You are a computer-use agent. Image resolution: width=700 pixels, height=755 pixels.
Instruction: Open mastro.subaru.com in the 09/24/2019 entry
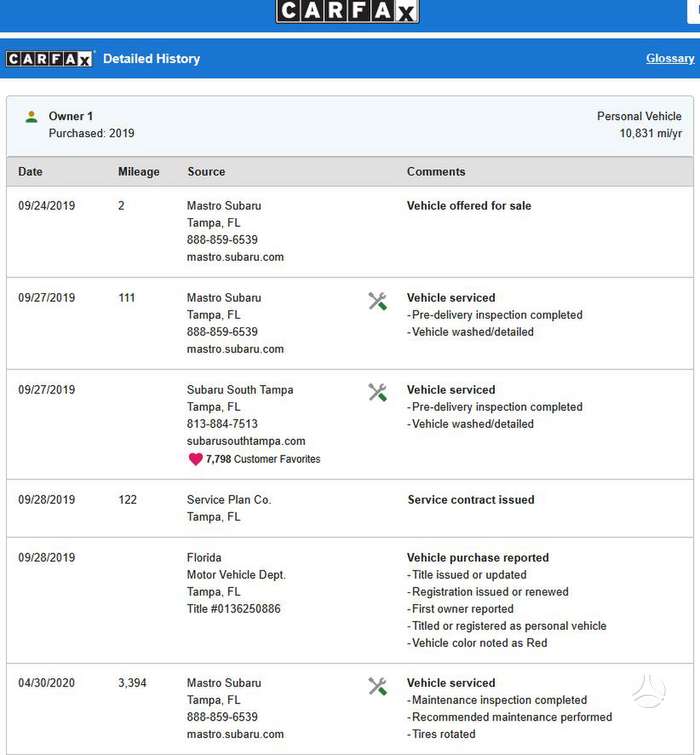235,257
